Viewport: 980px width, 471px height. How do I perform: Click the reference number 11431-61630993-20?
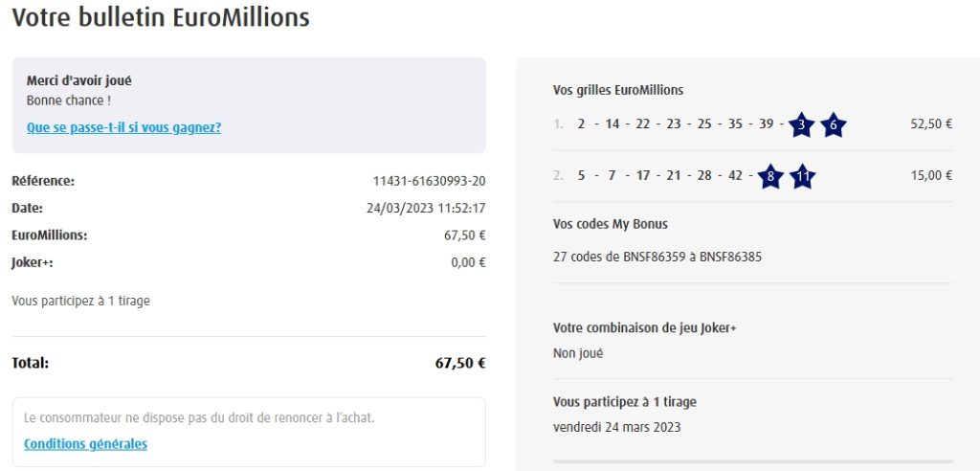click(429, 181)
